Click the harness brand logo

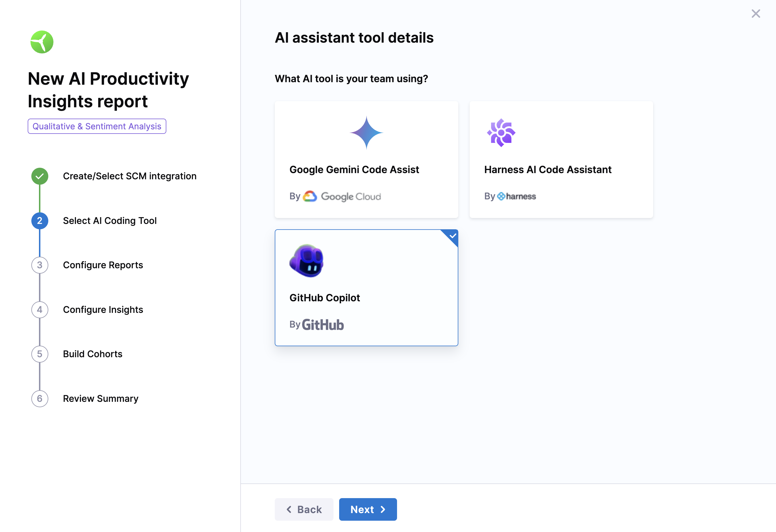click(516, 196)
